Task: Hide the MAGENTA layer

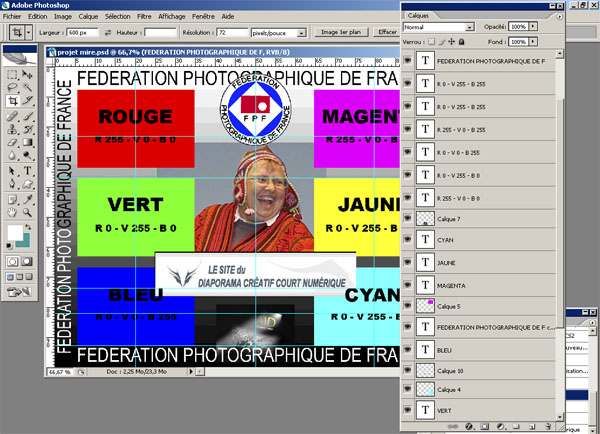Action: (x=408, y=285)
